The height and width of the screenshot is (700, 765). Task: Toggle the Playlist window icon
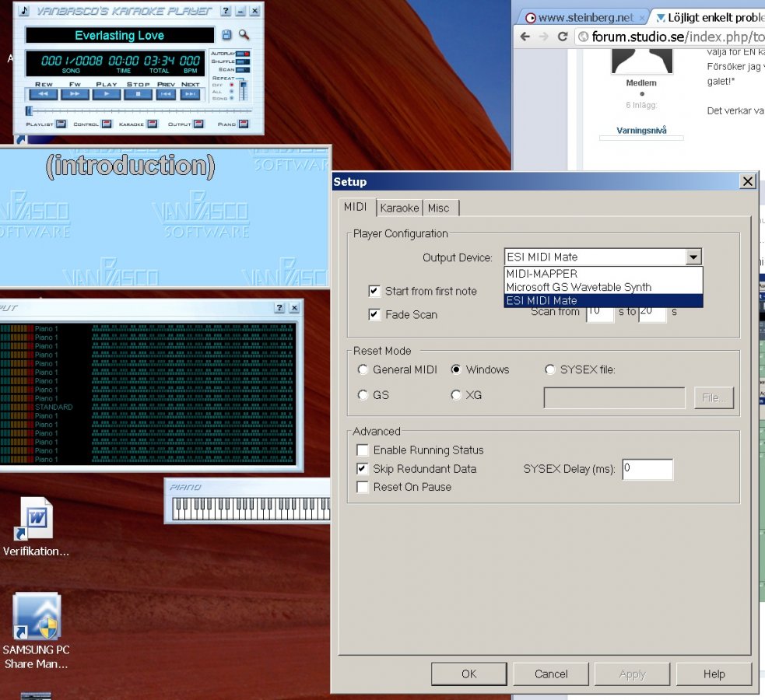[x=61, y=124]
